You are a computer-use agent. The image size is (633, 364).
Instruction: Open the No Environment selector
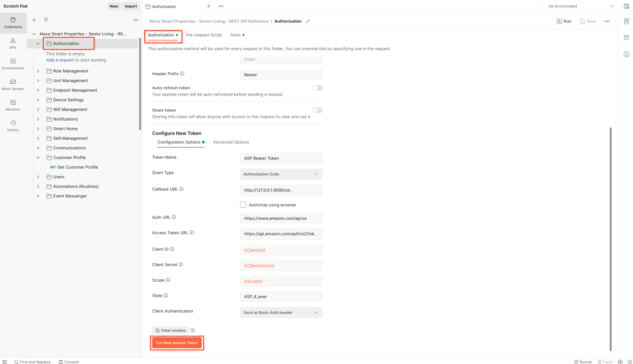pos(581,6)
